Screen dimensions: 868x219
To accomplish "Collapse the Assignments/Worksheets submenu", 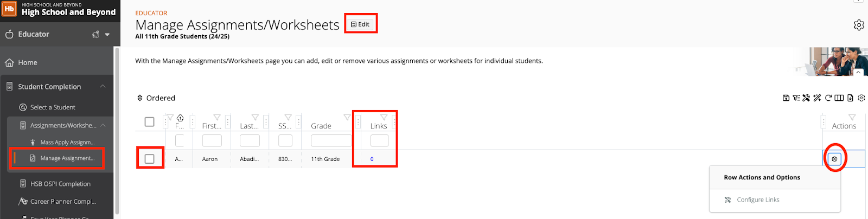I will tap(103, 125).
